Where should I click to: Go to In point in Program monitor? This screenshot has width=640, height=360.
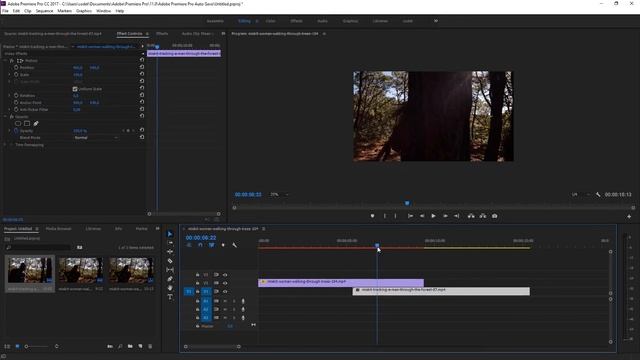(410, 216)
